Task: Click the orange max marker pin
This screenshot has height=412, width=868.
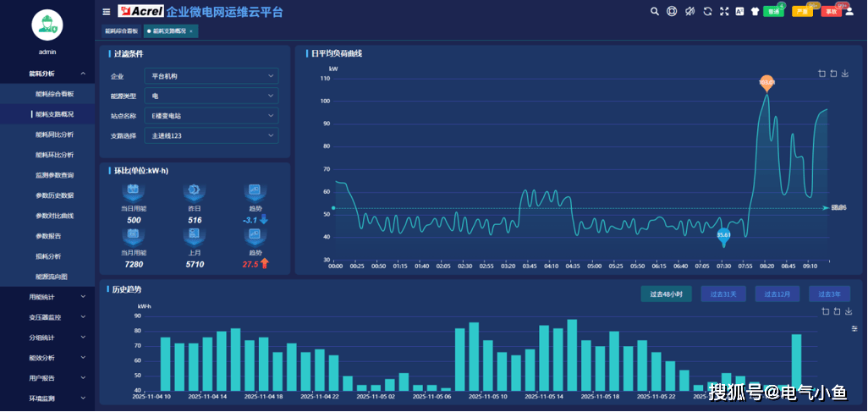Action: click(x=766, y=84)
